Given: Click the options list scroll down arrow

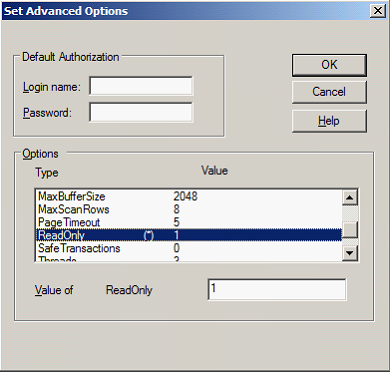Looking at the screenshot, I should point(350,253).
